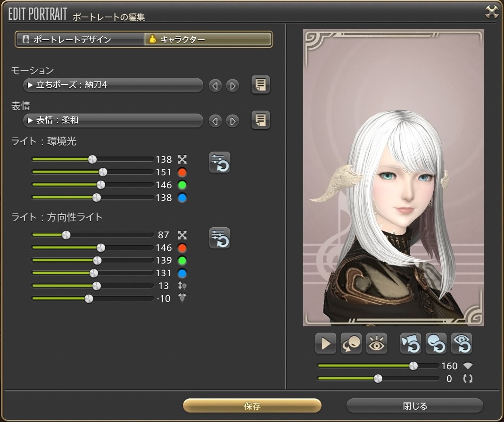Click the eyes-toward-camera icon
This screenshot has width=504, height=422.
pyautogui.click(x=376, y=344)
